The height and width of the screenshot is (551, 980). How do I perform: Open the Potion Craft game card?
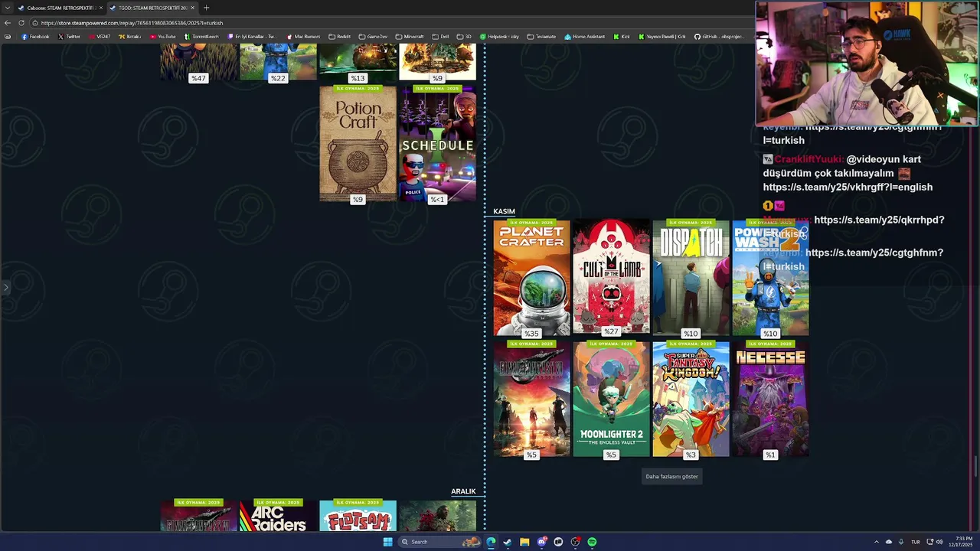(x=358, y=144)
